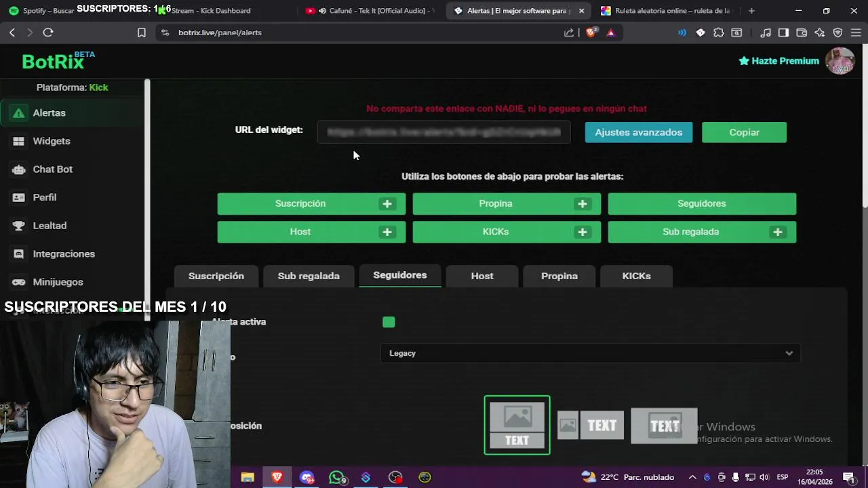Viewport: 868px width, 488px height.
Task: Open browser extensions puzzle icon
Action: (x=719, y=33)
